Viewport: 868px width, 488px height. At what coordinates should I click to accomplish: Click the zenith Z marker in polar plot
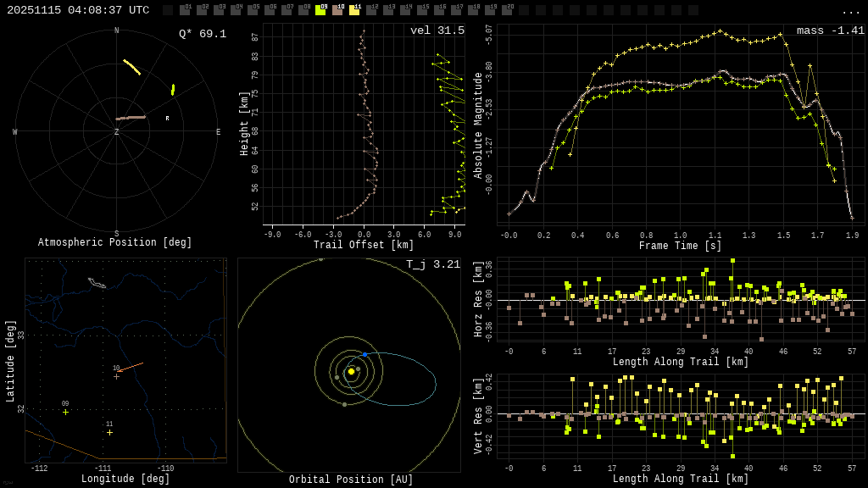tap(117, 132)
